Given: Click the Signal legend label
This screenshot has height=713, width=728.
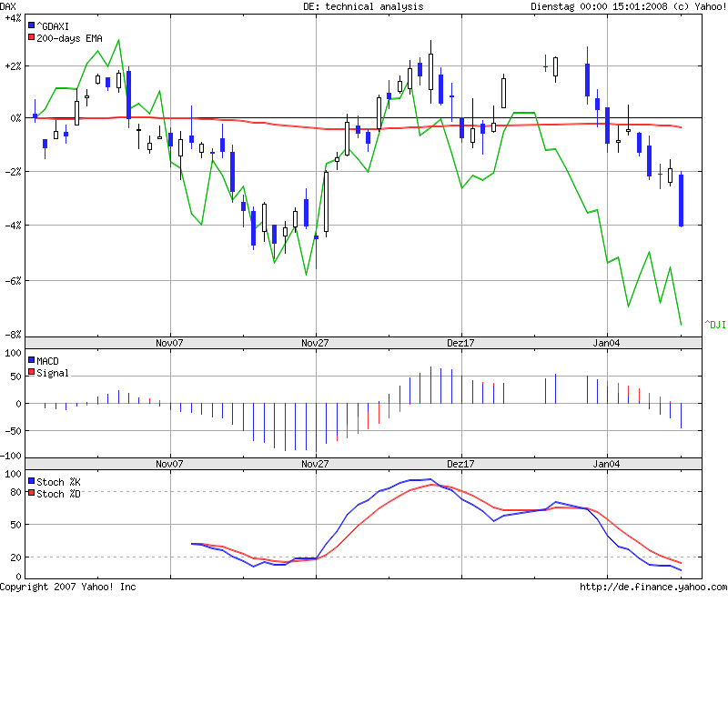Looking at the screenshot, I should (x=53, y=374).
